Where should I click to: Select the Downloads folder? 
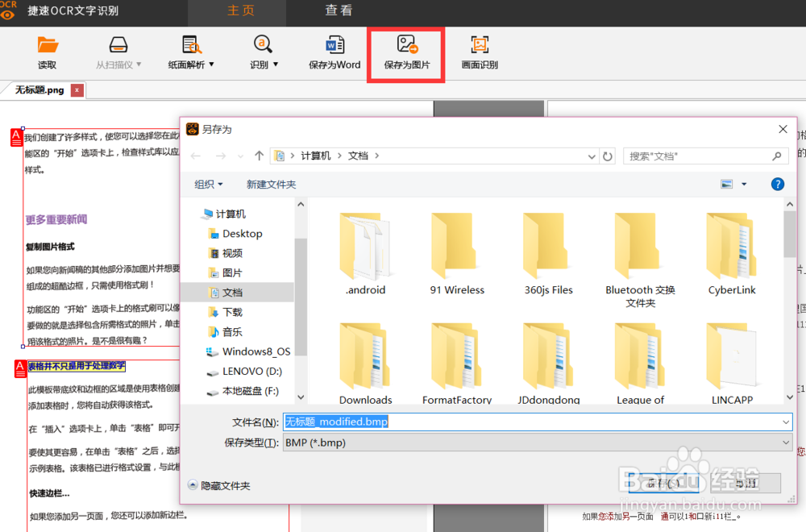365,363
